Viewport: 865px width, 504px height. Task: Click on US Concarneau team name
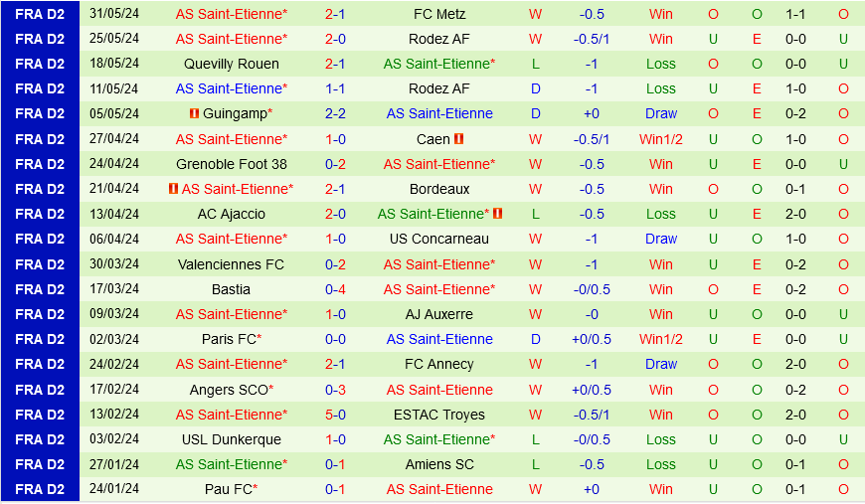point(439,239)
